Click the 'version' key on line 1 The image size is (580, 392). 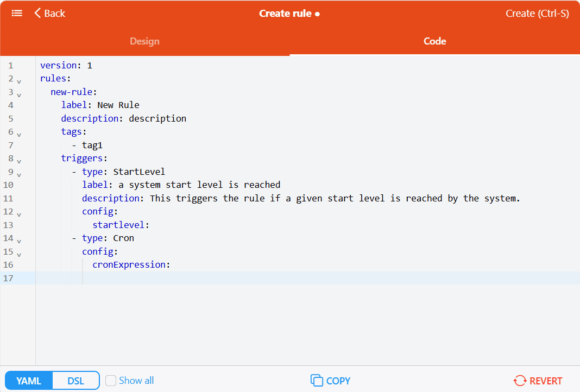tap(58, 66)
